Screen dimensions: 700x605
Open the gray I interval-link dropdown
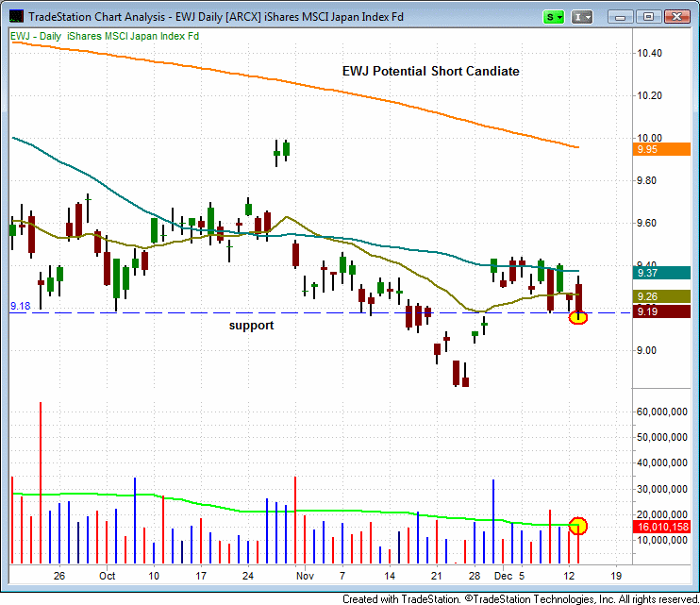click(582, 17)
